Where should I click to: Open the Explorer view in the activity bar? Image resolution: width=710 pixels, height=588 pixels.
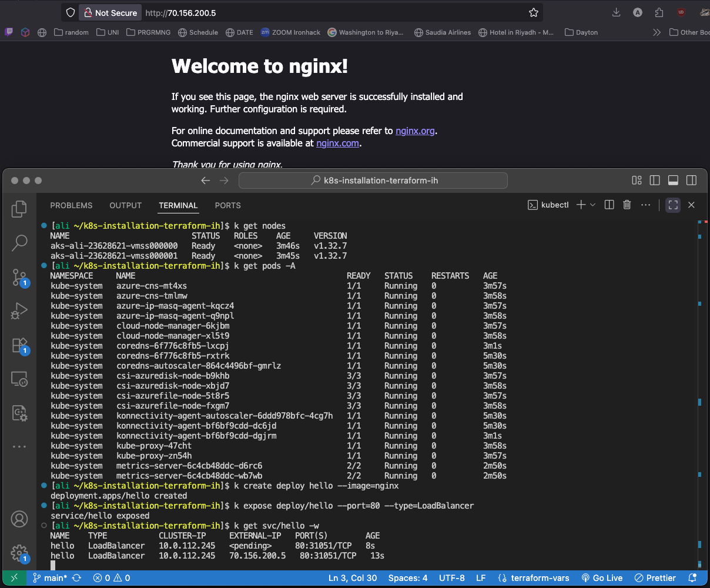(19, 209)
